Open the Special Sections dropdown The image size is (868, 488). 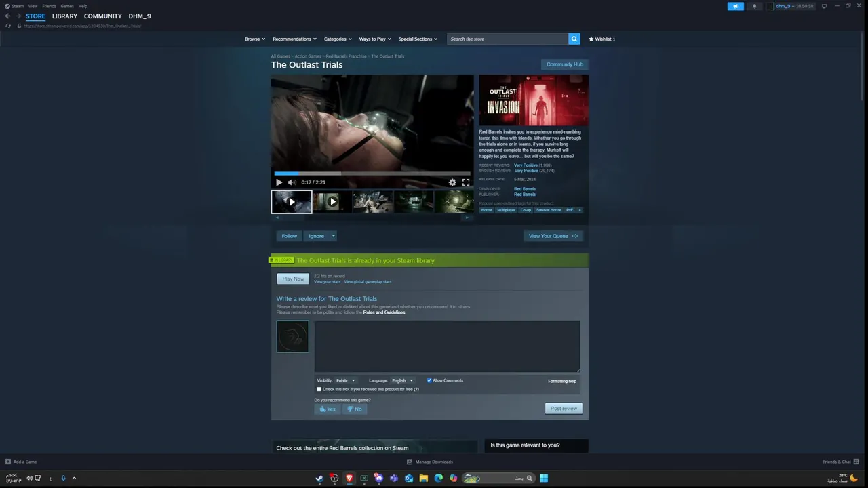[x=418, y=39]
